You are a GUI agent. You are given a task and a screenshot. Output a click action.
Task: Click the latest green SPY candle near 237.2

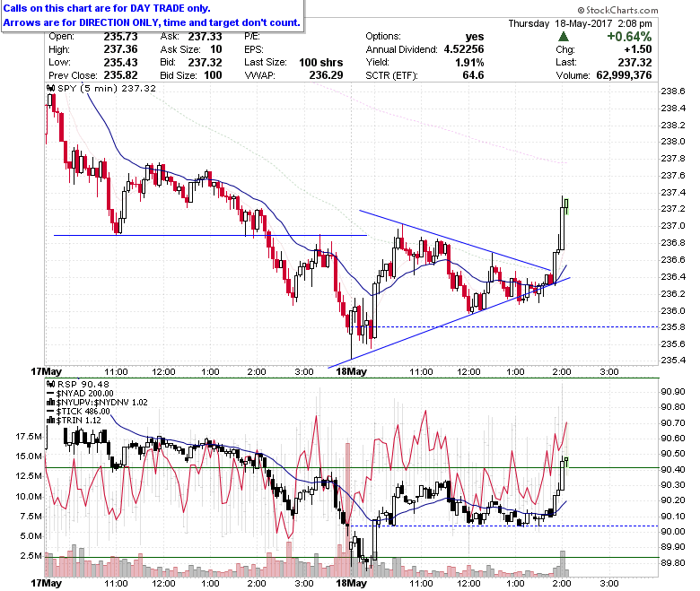pyautogui.click(x=566, y=205)
